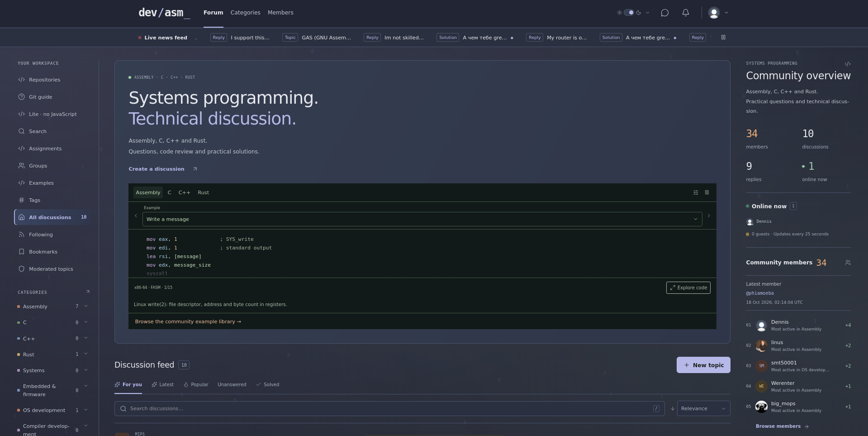
Task: Open the messages chat bubble icon
Action: coord(664,13)
